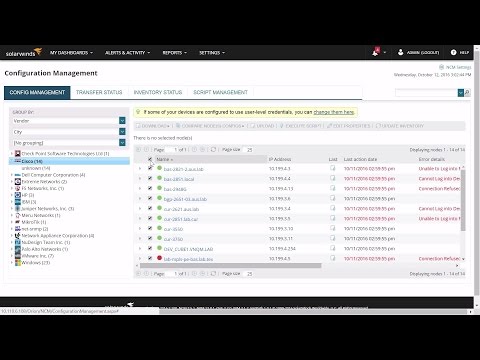Click the NCM Settings icon
The image size is (480, 360).
click(441, 67)
